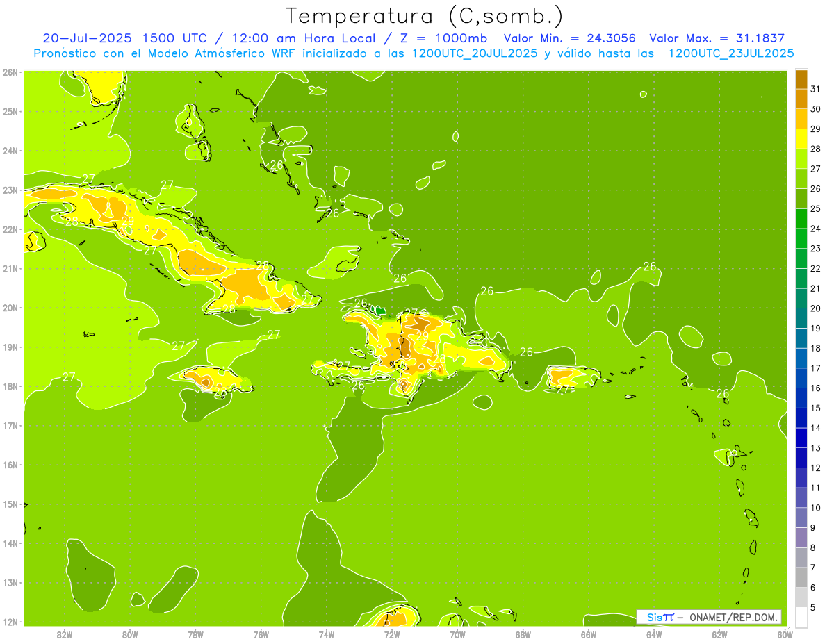Select legend color band between 12 and 13
The height and width of the screenshot is (644, 834).
click(801, 457)
